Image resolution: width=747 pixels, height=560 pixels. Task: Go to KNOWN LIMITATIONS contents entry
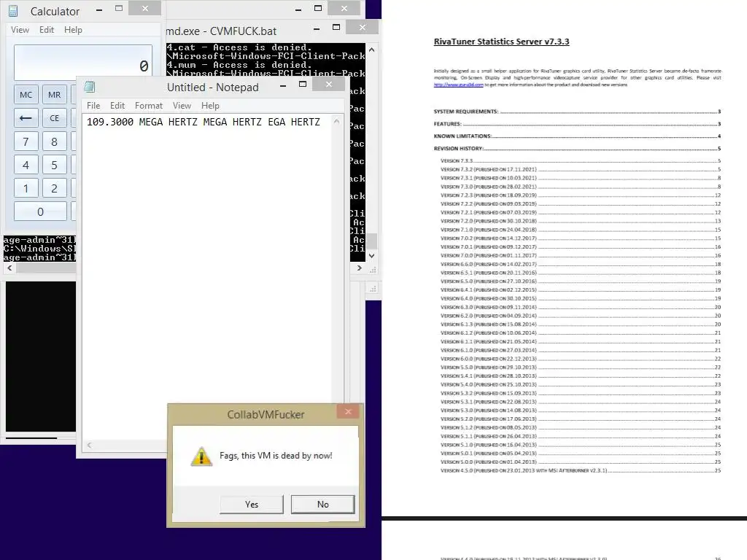coord(577,136)
